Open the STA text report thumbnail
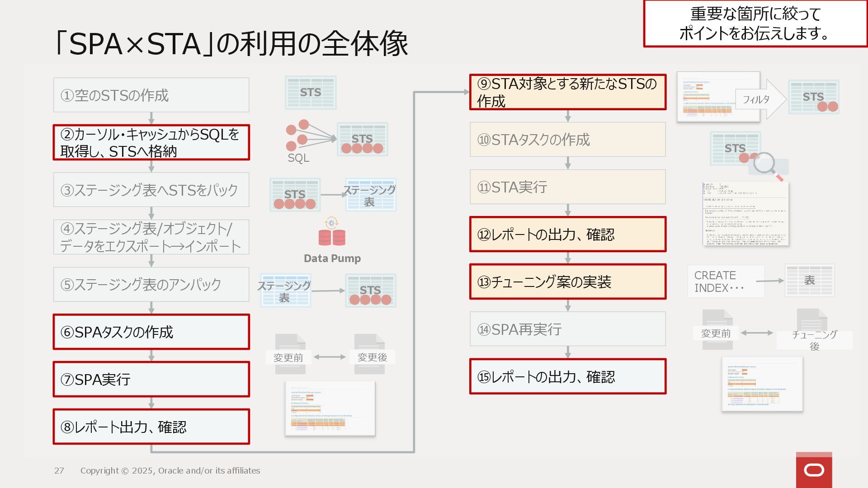Screen dimensions: 868x488 (x=745, y=214)
